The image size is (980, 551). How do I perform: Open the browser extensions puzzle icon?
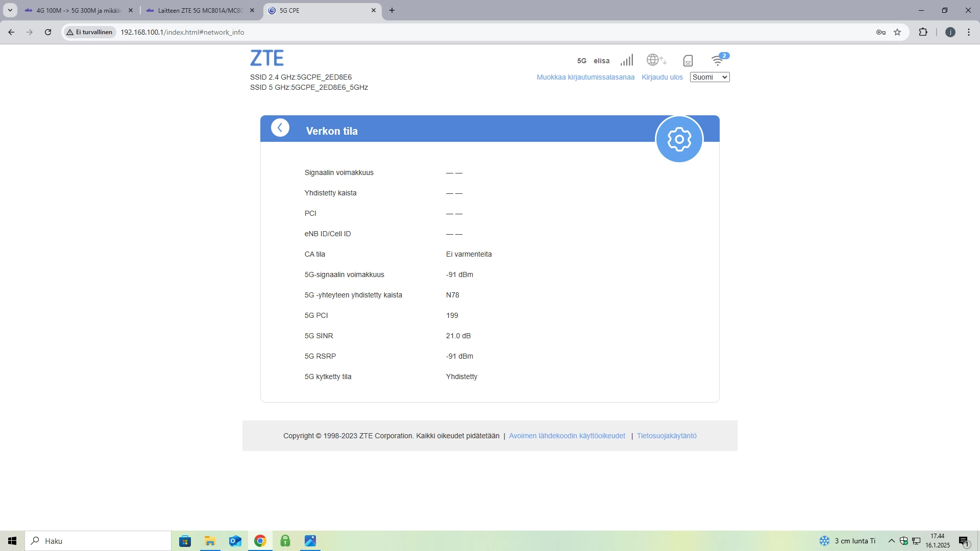pos(923,32)
